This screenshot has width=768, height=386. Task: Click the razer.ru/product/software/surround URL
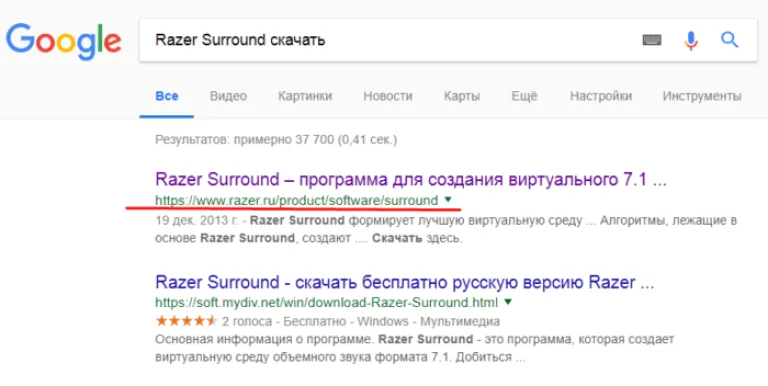click(x=296, y=200)
